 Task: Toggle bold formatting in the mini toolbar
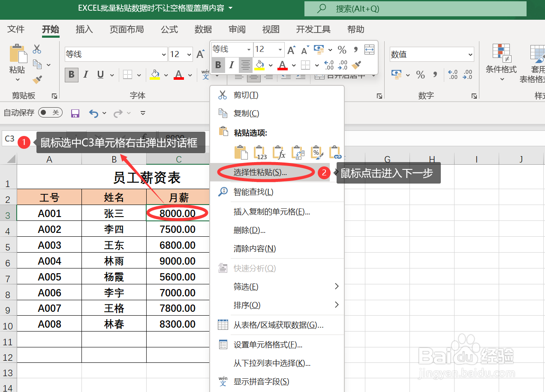[218, 65]
